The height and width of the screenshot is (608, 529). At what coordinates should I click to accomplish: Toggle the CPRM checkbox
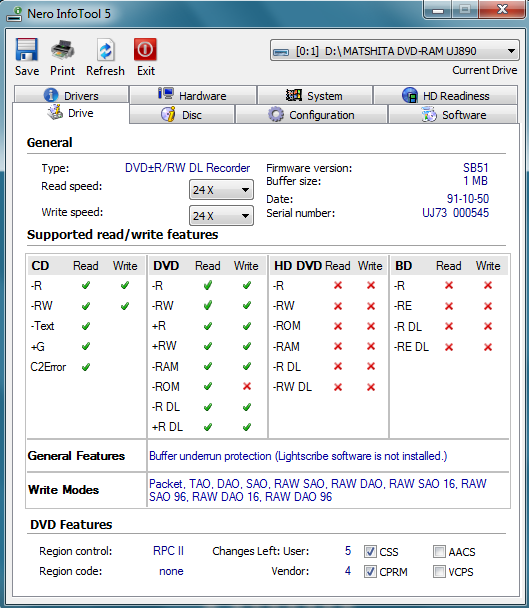coord(370,572)
